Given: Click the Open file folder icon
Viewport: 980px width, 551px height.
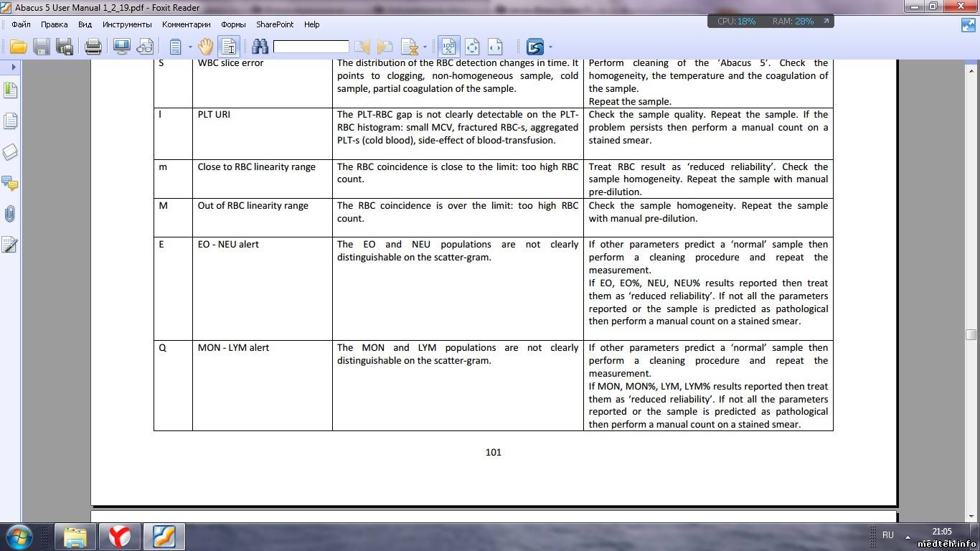Looking at the screenshot, I should coord(18,47).
